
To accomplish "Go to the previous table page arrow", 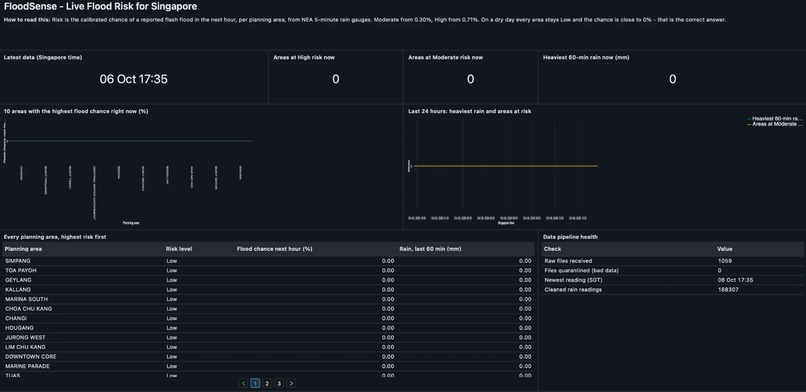I will click(x=244, y=383).
